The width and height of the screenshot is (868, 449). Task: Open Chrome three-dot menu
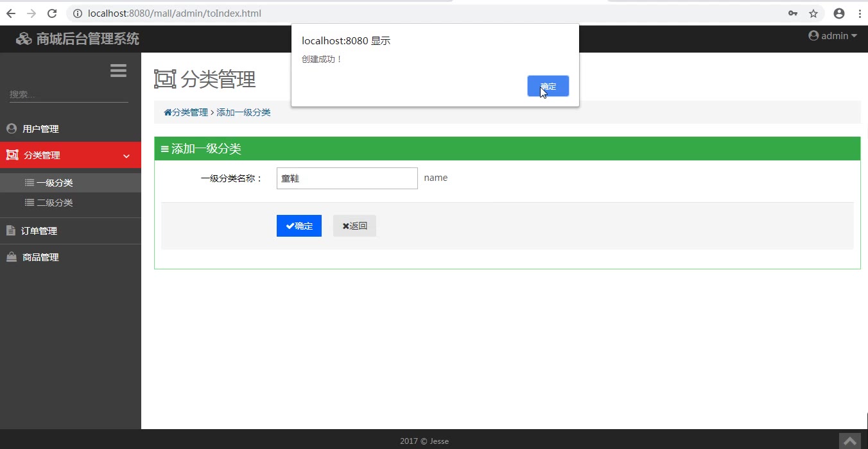point(860,13)
